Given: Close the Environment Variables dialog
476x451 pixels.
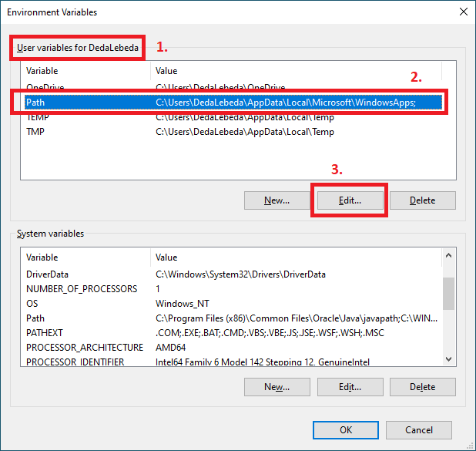Looking at the screenshot, I should click(x=463, y=12).
